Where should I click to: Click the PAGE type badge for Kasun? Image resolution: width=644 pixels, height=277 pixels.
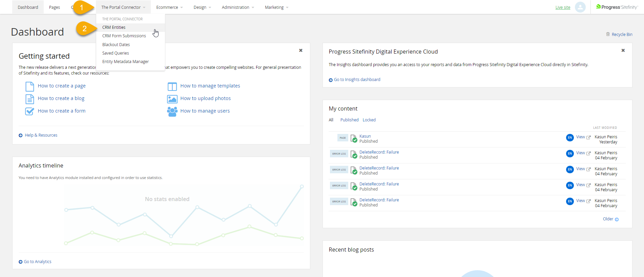(x=343, y=138)
